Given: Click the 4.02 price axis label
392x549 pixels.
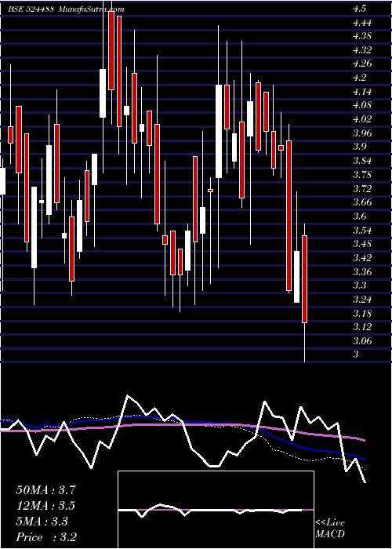Looking at the screenshot, I should 362,120.
